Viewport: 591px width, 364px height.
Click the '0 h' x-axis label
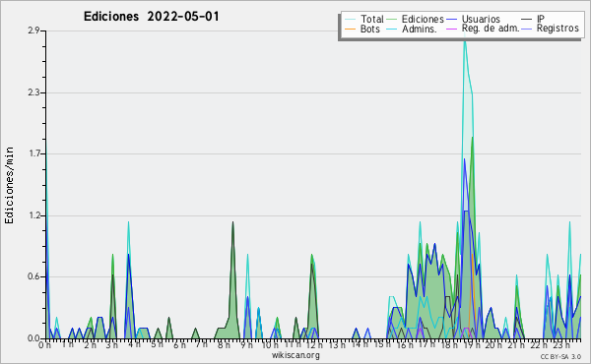point(44,345)
